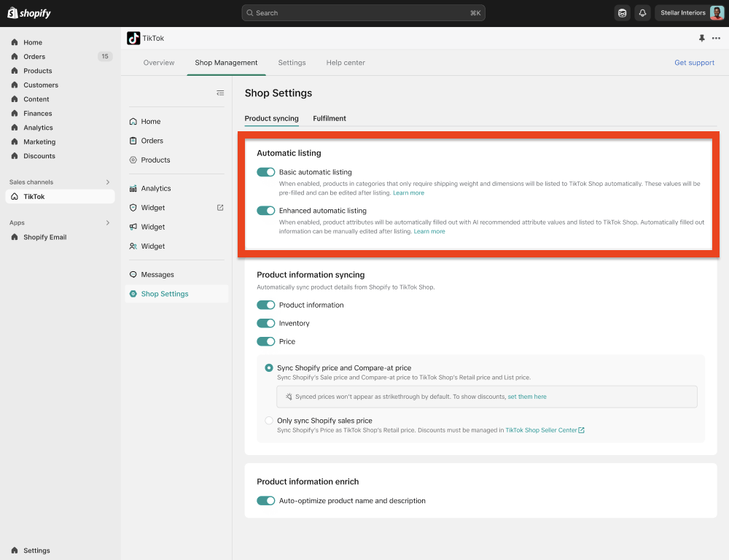
Task: Click the Get support link
Action: 694,63
